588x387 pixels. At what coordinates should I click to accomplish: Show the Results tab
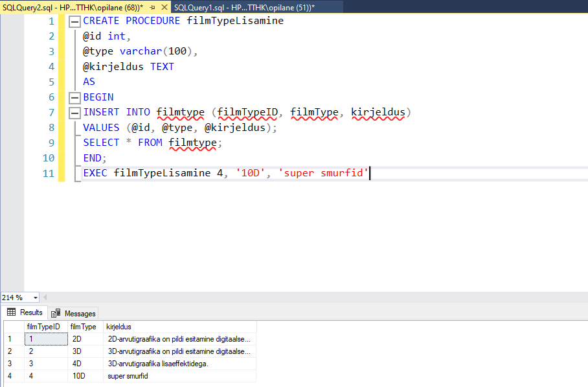25,312
